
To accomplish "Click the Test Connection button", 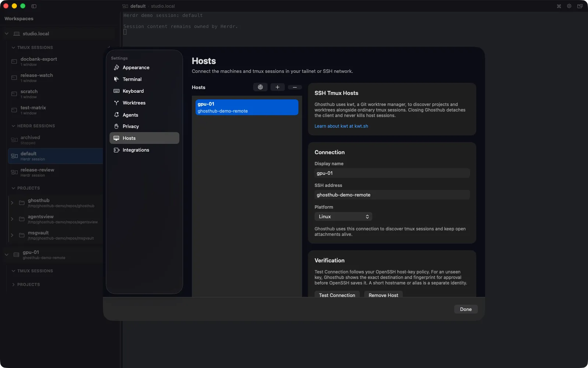I will pyautogui.click(x=337, y=294).
